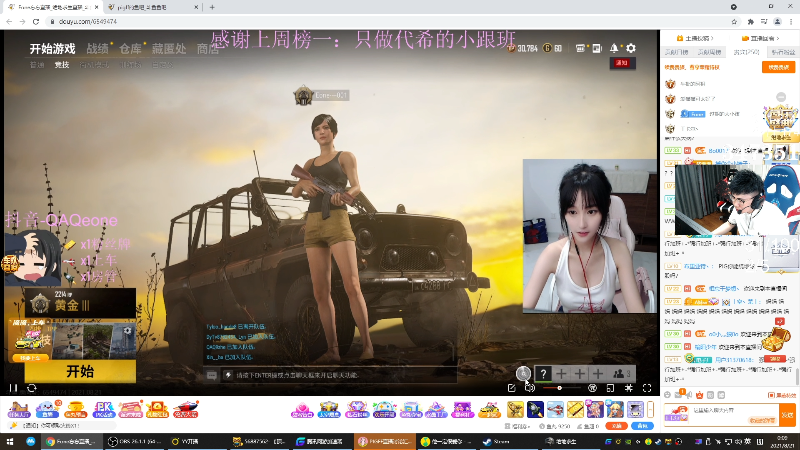
Task: Open the player settings sun-shaped icon
Action: point(629,388)
